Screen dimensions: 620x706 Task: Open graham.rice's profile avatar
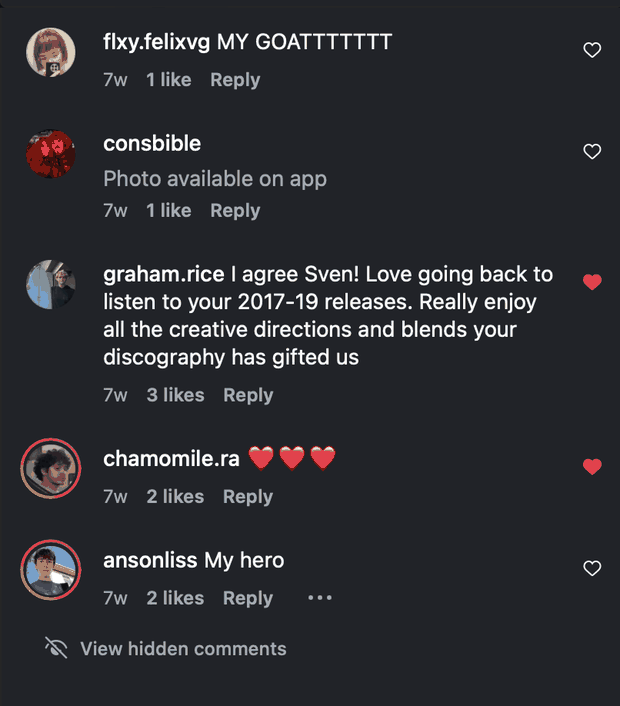(x=50, y=285)
